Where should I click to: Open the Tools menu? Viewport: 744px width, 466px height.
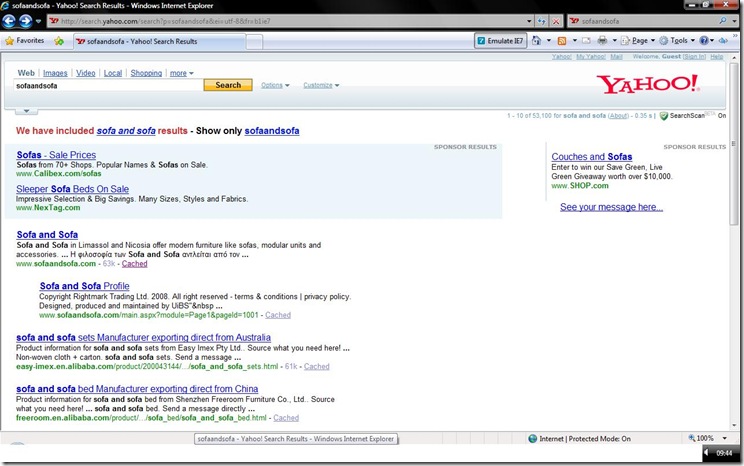click(677, 41)
